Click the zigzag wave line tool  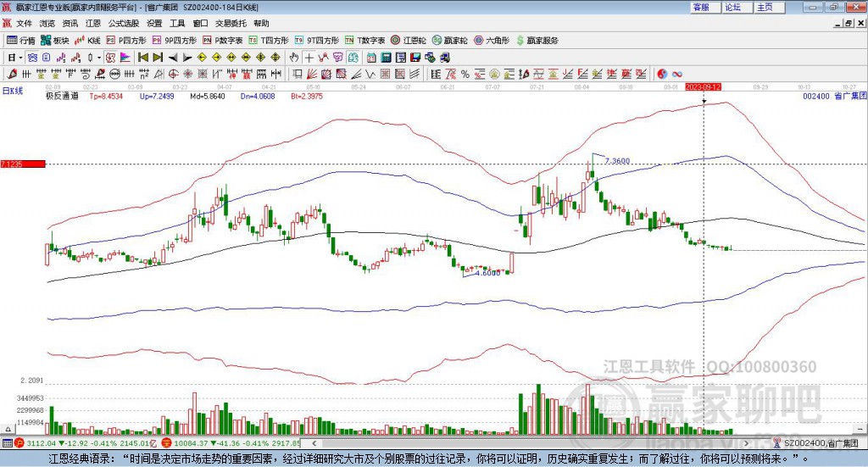[x=370, y=74]
